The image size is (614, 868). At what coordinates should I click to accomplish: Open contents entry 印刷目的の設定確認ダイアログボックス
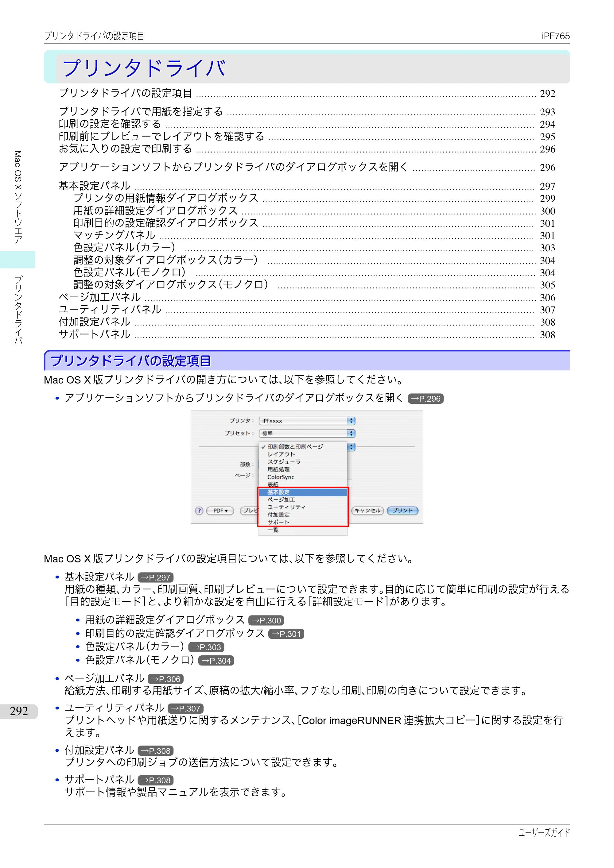314,223
